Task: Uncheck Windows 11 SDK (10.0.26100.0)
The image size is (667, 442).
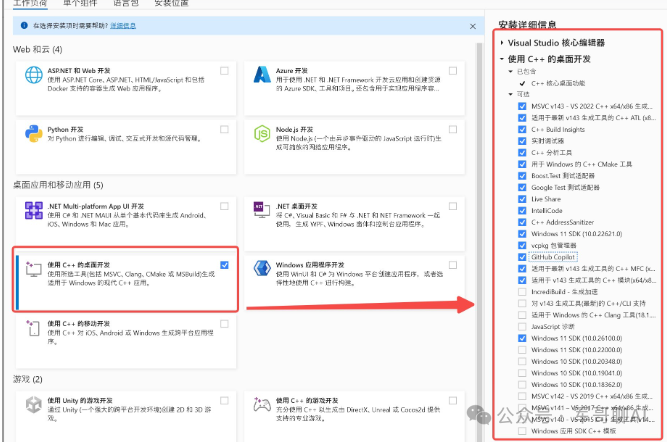Action: click(x=522, y=338)
